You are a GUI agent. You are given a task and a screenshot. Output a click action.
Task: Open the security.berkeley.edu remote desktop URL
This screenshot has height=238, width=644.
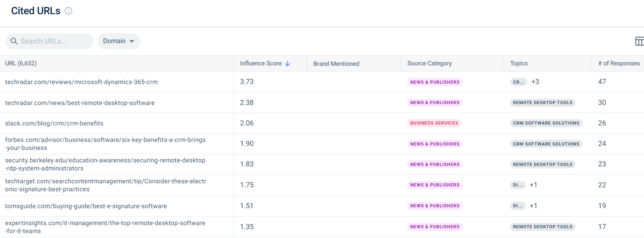coord(105,164)
